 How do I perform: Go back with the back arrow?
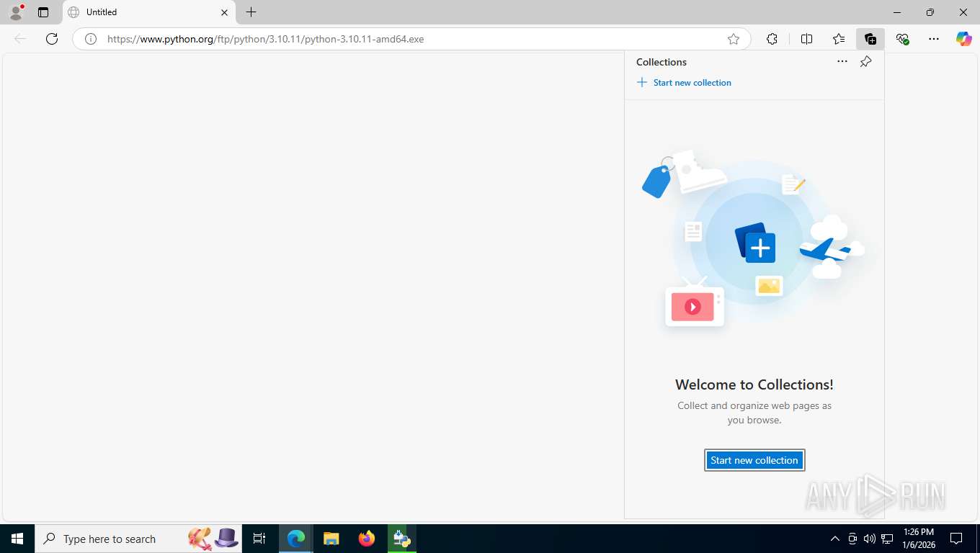(x=20, y=39)
